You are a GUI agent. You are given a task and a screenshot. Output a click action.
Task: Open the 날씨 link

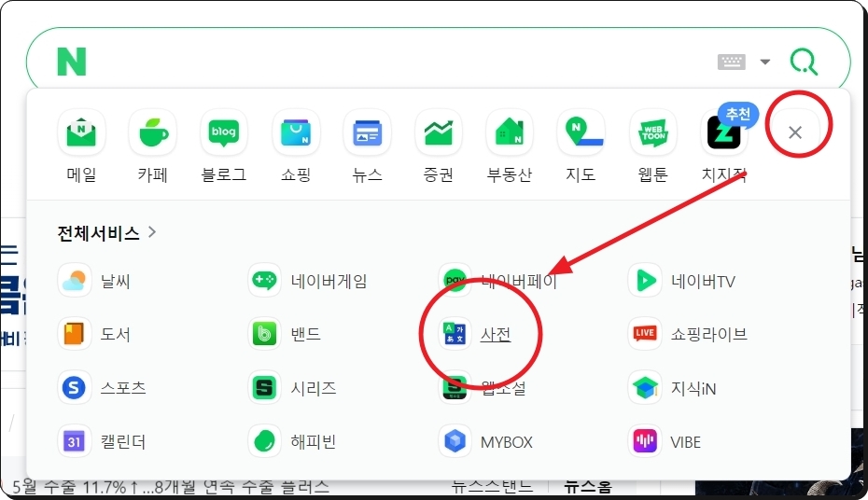(x=115, y=282)
